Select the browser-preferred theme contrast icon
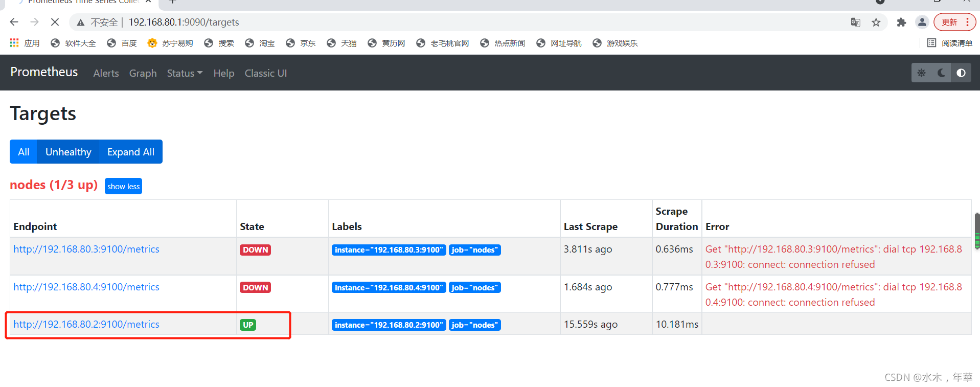The image size is (980, 387). pos(961,73)
